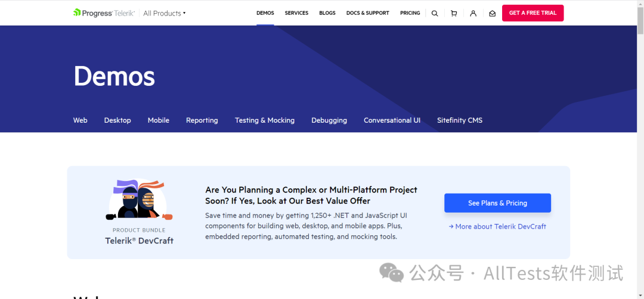Jump to the Testing & Mocking section
644x299 pixels.
265,120
